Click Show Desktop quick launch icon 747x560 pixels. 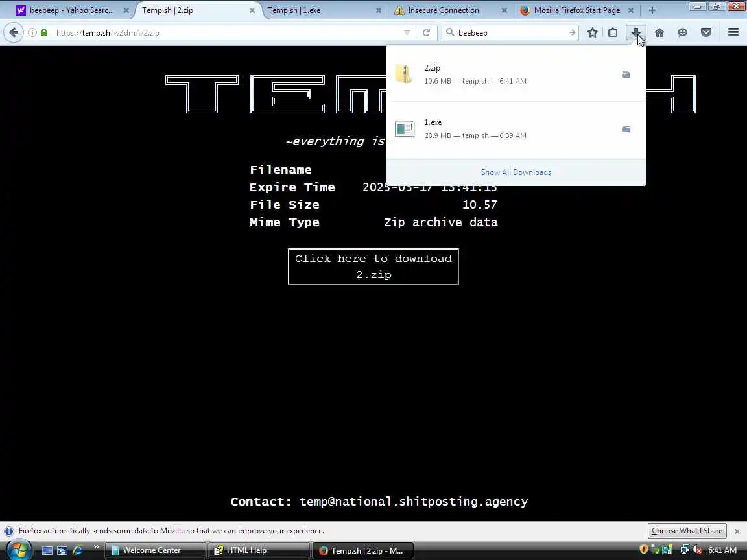coord(47,550)
